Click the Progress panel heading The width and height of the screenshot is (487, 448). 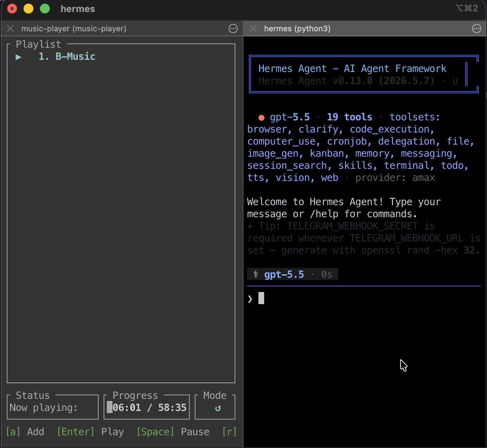pos(135,396)
